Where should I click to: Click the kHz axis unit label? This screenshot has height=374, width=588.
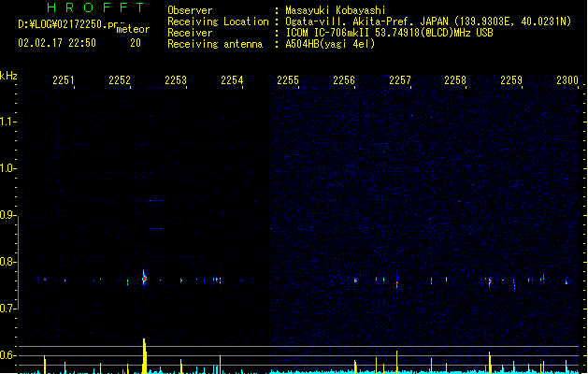click(8, 76)
